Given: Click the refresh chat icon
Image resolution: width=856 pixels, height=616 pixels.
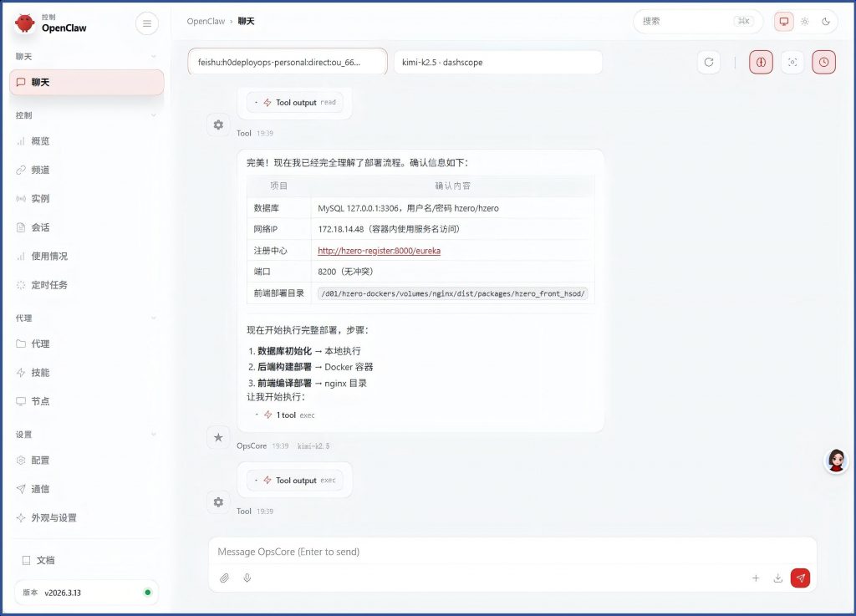Looking at the screenshot, I should coord(708,62).
